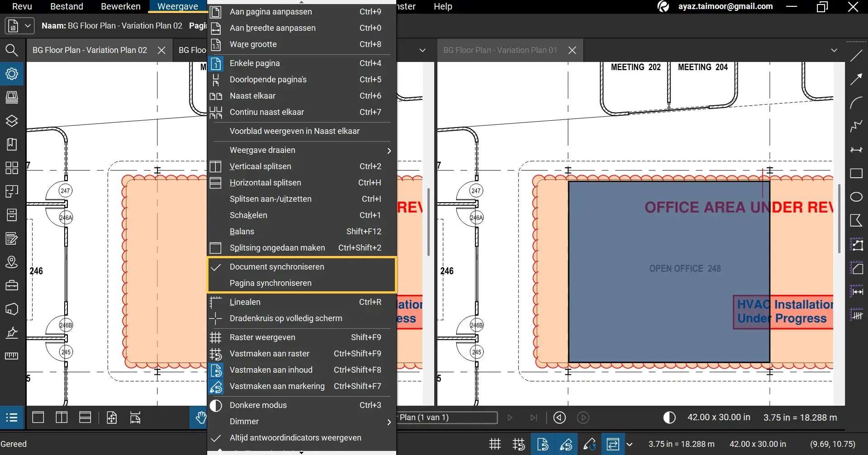Select the Dimension markup tool

pos(856,150)
